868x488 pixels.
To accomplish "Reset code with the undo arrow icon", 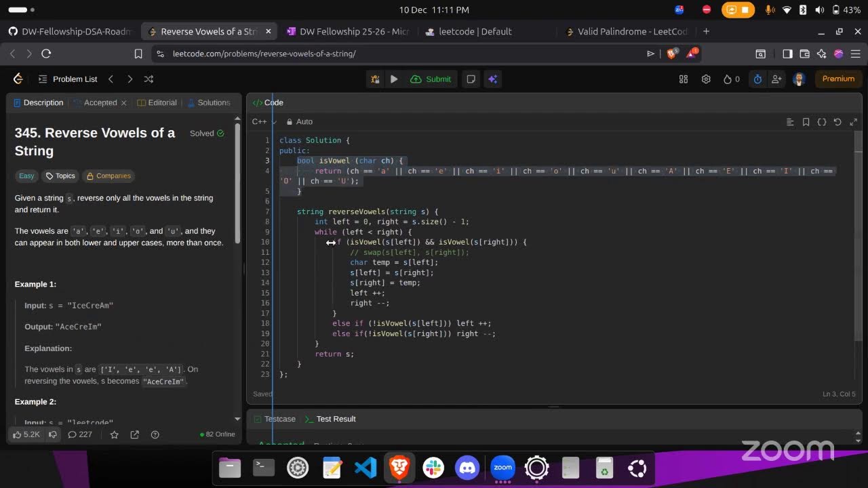I will click(x=837, y=122).
